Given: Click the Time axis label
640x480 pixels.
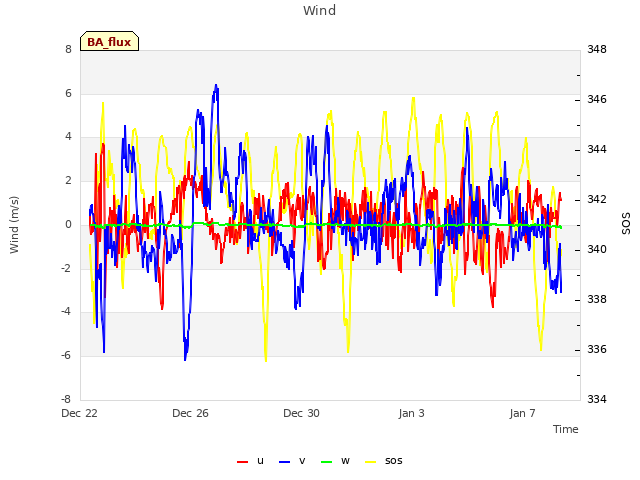Looking at the screenshot, I should (x=566, y=429).
